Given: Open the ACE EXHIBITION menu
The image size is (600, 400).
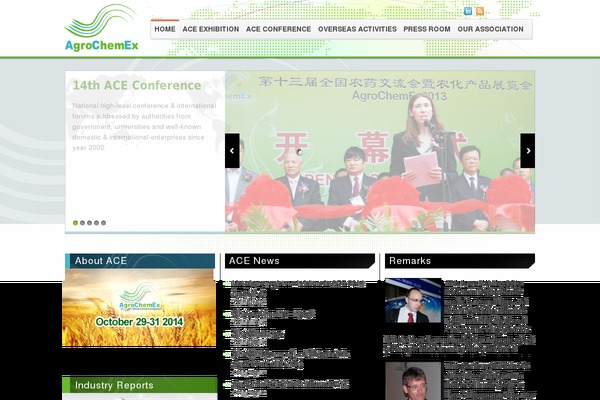Looking at the screenshot, I should pyautogui.click(x=211, y=29).
